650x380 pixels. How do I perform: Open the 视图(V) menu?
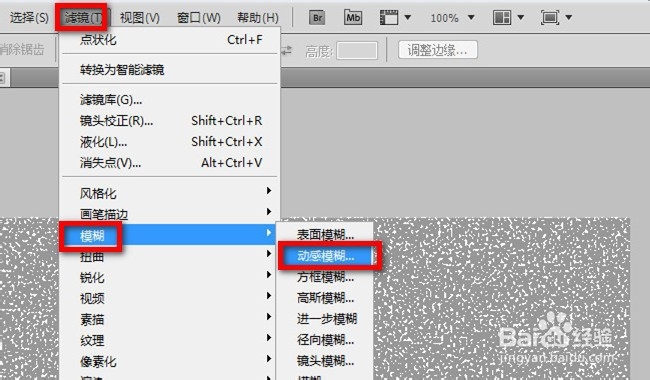140,18
